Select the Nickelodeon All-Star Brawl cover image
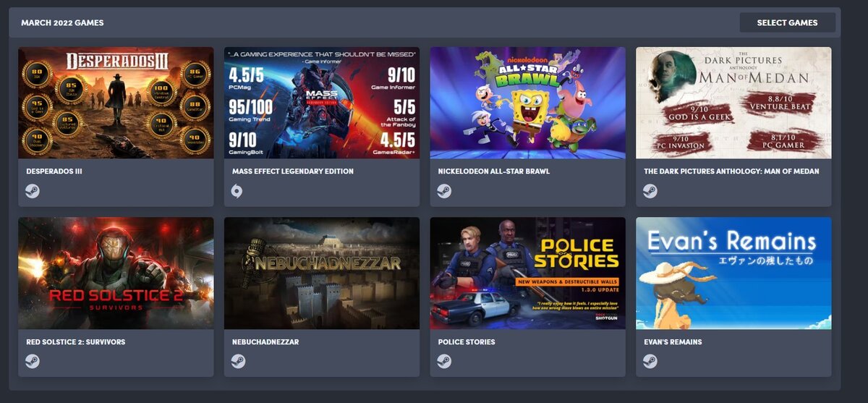 pyautogui.click(x=528, y=103)
